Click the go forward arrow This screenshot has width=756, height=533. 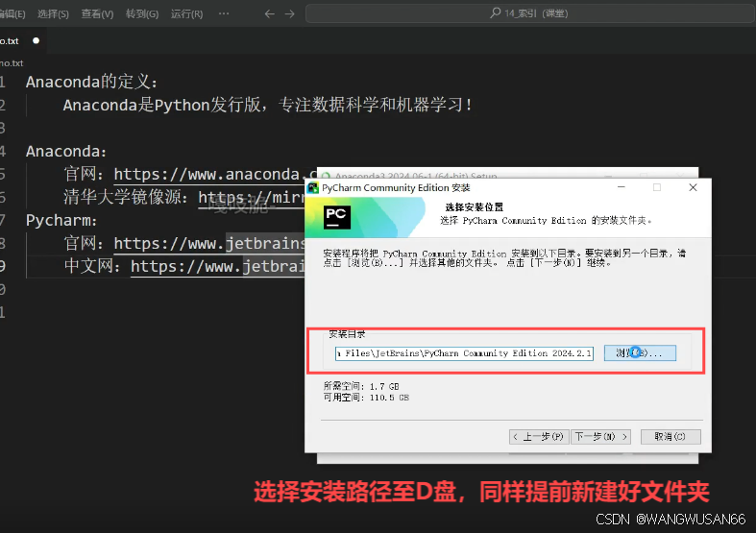[x=289, y=14]
